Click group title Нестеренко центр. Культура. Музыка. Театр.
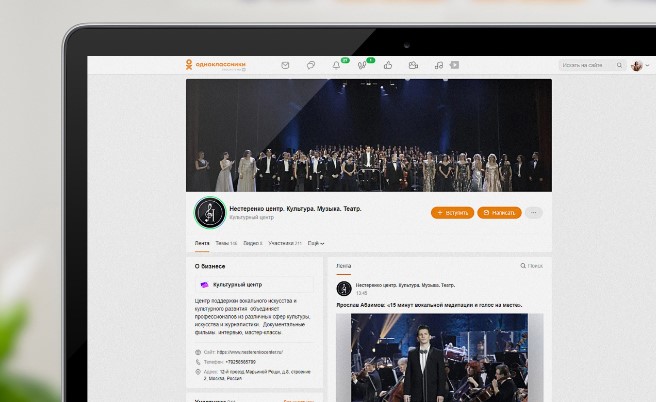This screenshot has width=656, height=402. click(x=295, y=208)
